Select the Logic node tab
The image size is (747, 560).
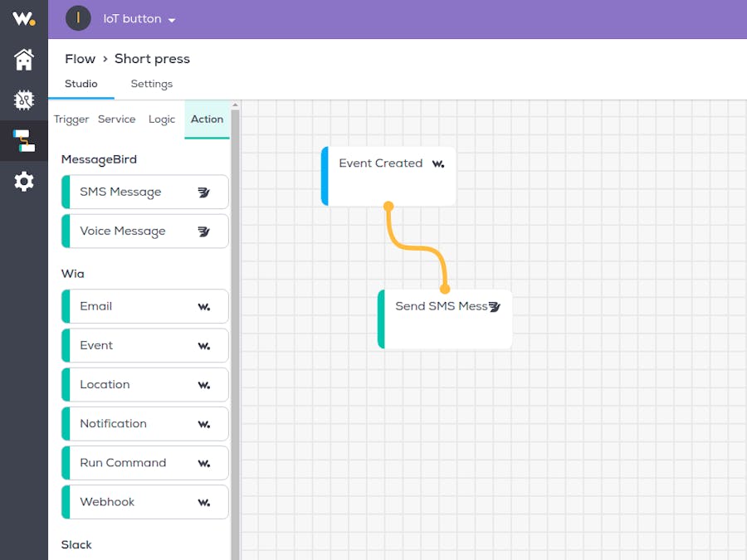tap(162, 119)
